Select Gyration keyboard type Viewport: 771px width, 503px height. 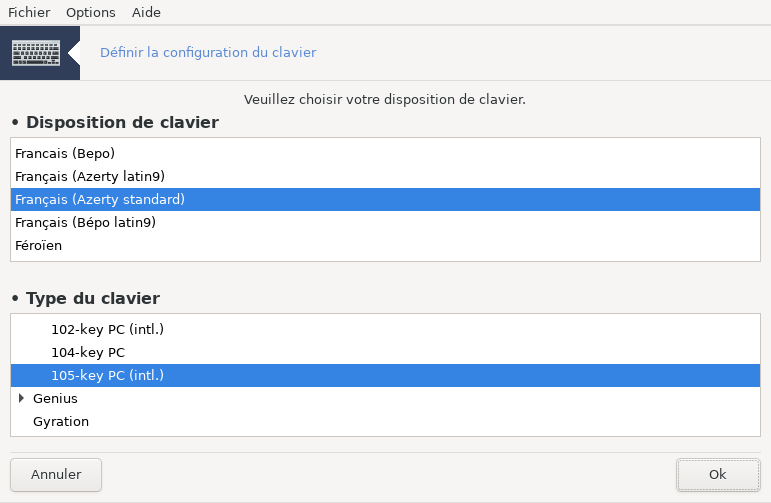tap(61, 421)
